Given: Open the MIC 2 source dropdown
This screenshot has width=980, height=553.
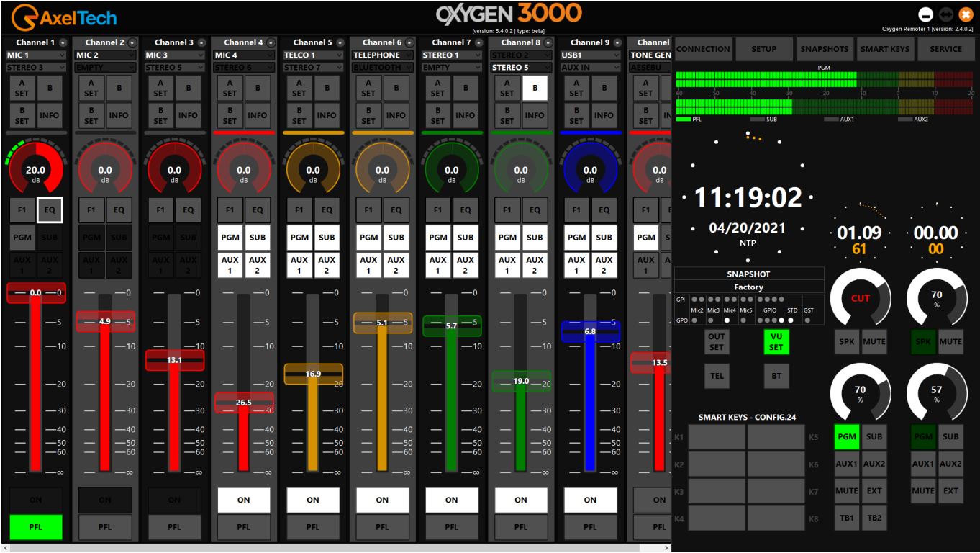Looking at the screenshot, I should click(x=104, y=55).
